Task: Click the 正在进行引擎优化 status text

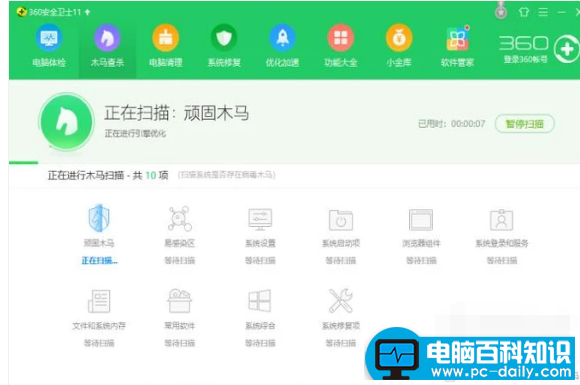Action: point(135,134)
